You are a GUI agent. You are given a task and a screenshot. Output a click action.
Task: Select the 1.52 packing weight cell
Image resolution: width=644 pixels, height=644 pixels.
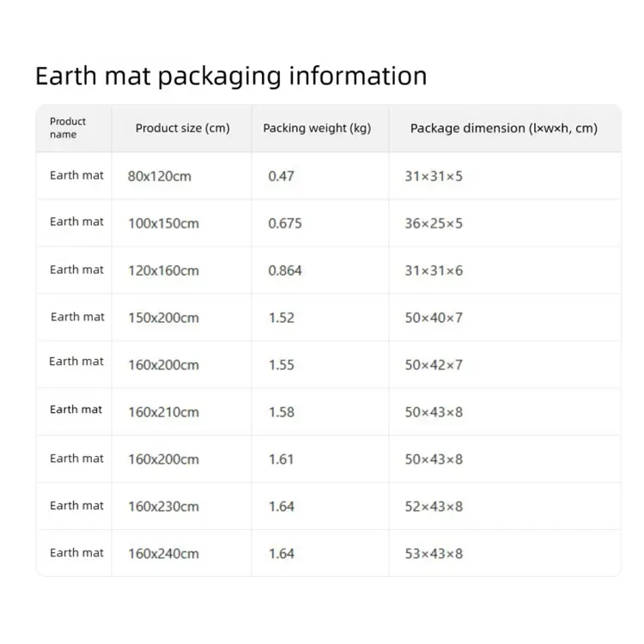tap(281, 318)
